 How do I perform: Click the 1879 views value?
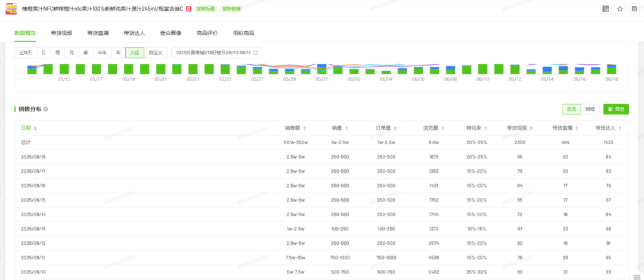[x=434, y=157]
